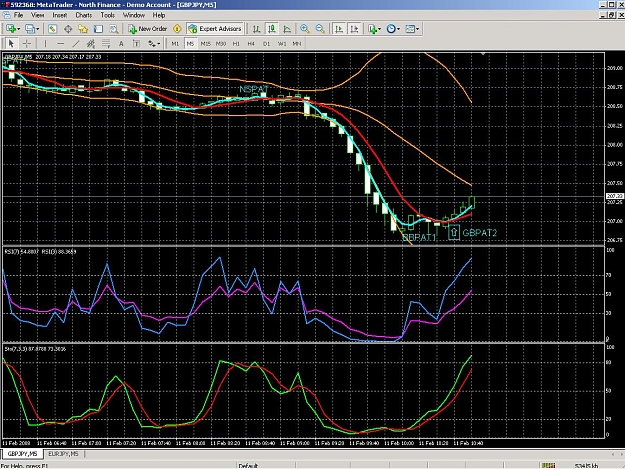Switch timeframe to M15
Viewport: 625px width, 469px height.
point(205,43)
